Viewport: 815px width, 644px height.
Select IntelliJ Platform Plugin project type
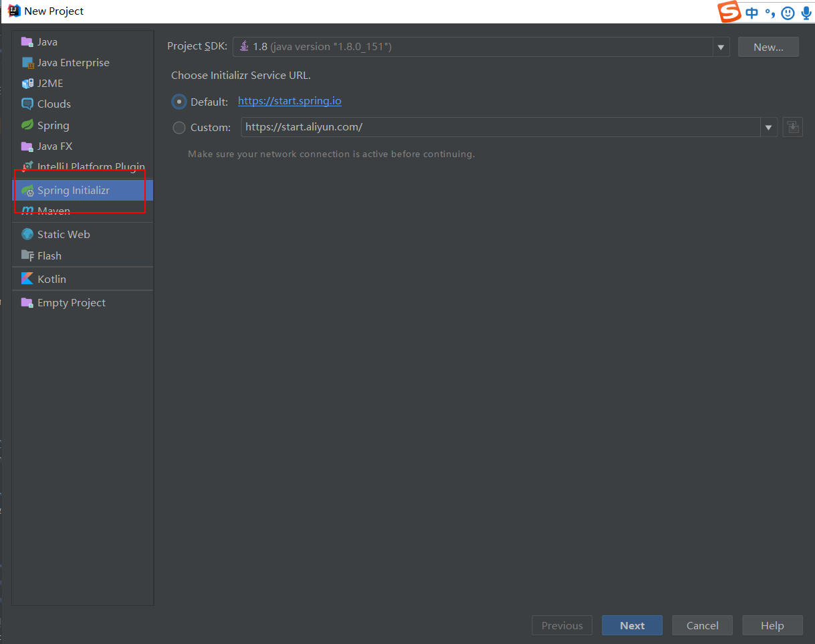(x=83, y=167)
